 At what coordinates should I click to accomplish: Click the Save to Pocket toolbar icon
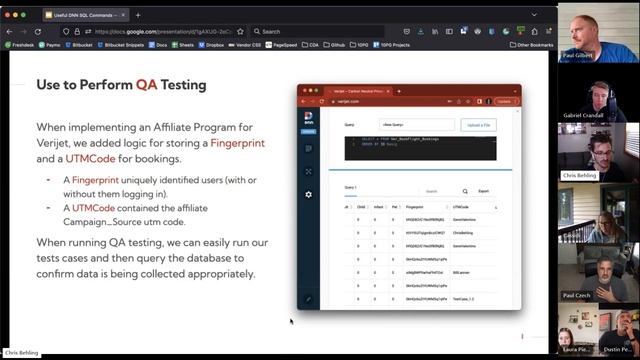[x=407, y=31]
